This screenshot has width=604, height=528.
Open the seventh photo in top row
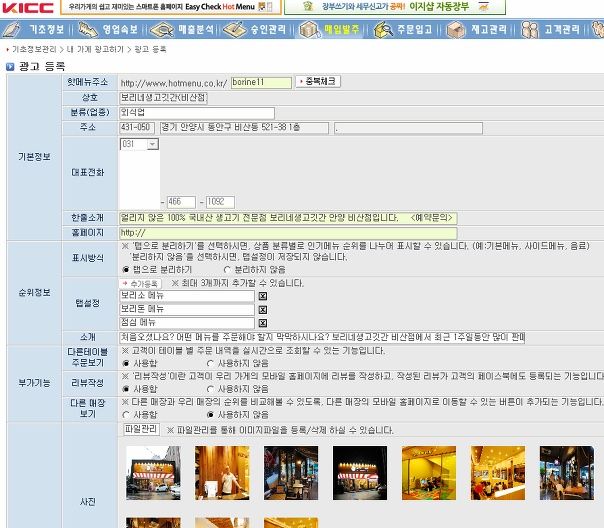tap(567, 473)
